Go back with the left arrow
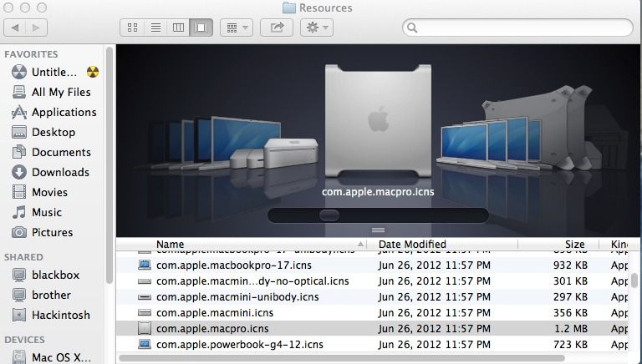The width and height of the screenshot is (642, 364). click(x=15, y=28)
